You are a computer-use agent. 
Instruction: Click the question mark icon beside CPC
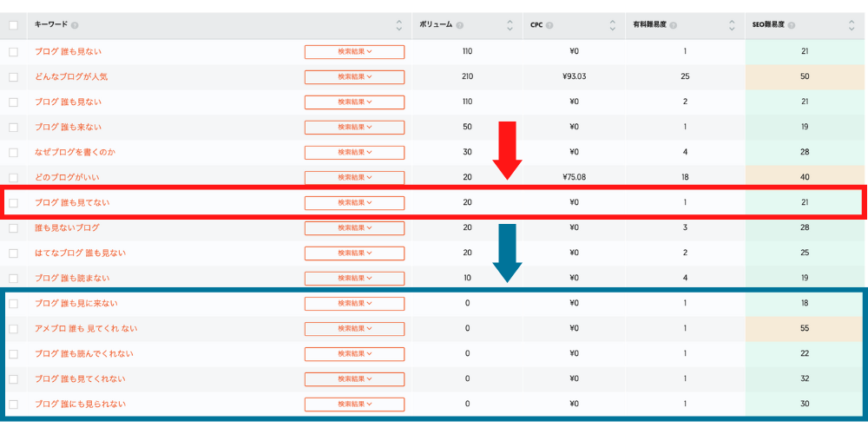point(549,25)
